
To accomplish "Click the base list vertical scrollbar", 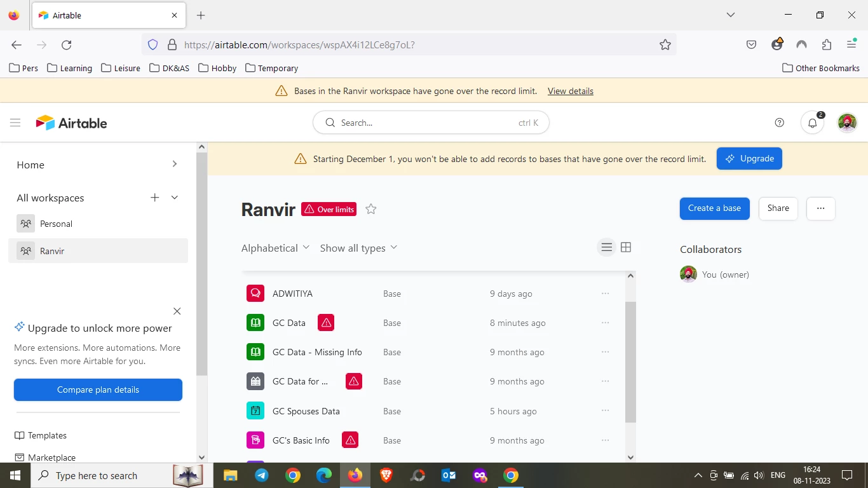I will pos(630,362).
